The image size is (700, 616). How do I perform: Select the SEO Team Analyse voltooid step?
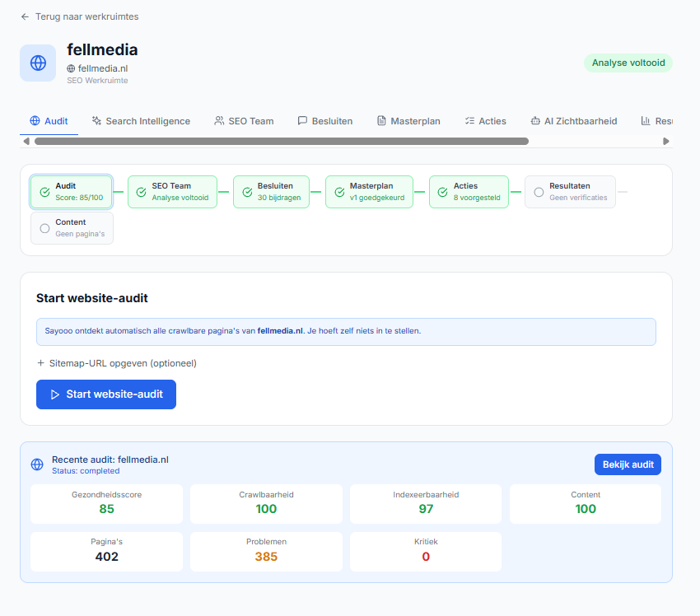point(172,192)
